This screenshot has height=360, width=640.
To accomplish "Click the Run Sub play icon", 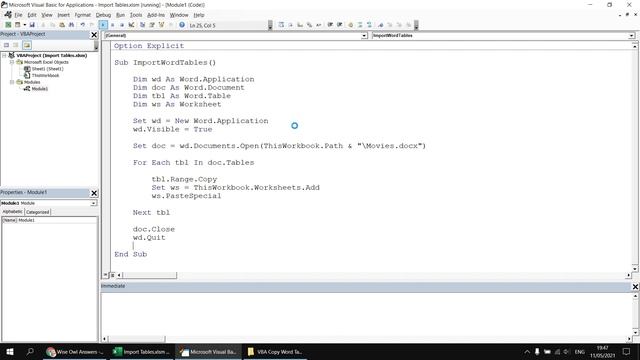I will point(103,25).
